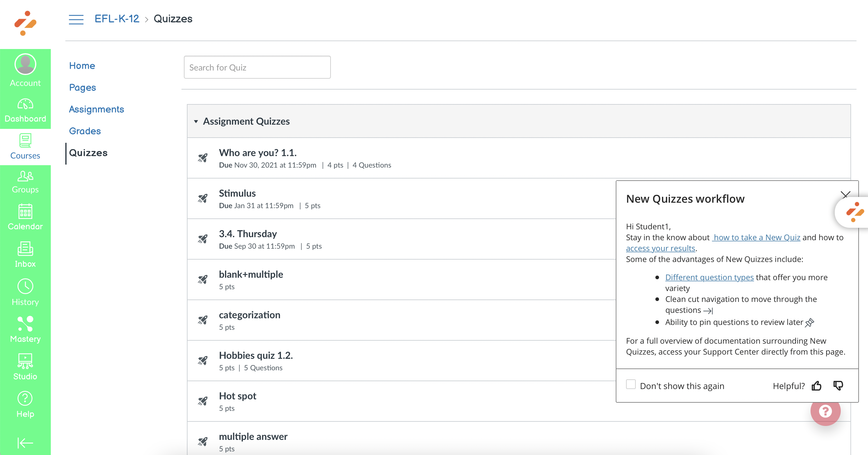868x455 pixels.
Task: Open the Grades menu item
Action: [84, 130]
